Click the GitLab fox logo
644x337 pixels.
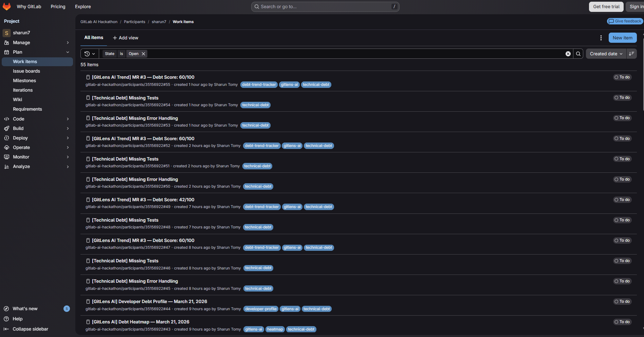(x=7, y=6)
